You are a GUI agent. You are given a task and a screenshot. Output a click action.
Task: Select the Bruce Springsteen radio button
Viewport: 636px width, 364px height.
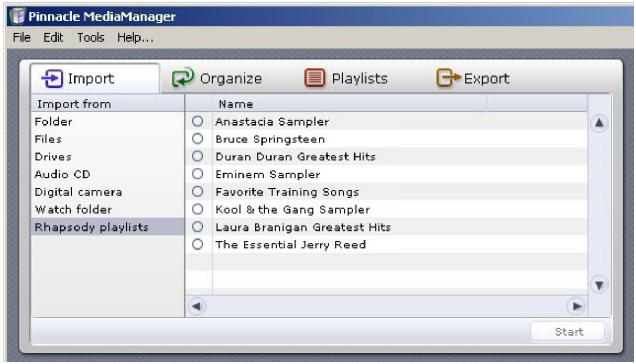coord(198,139)
